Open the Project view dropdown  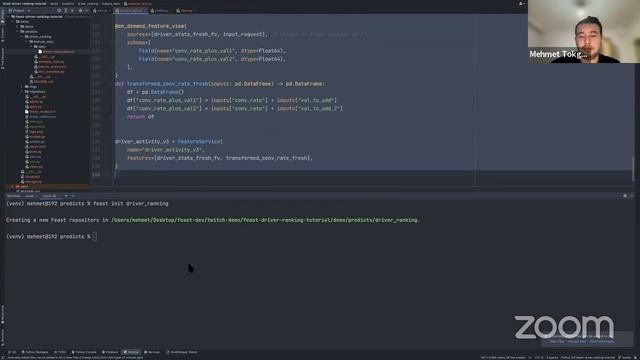point(19,11)
